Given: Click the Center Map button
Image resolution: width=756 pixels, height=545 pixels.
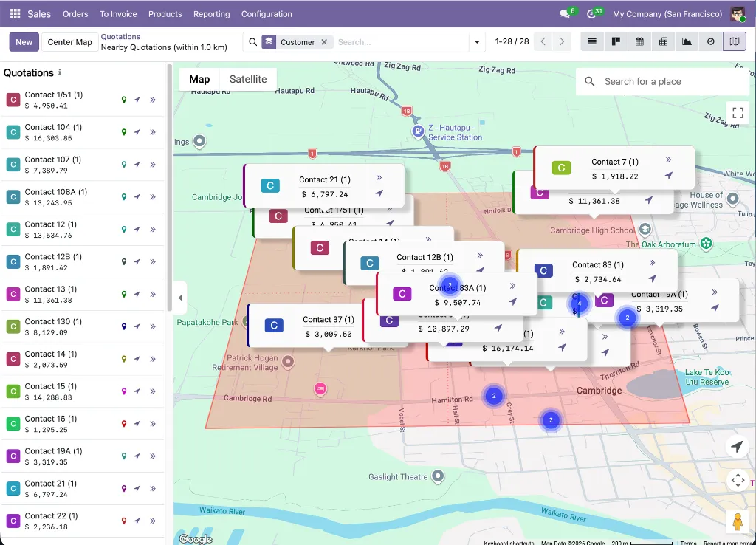Looking at the screenshot, I should (70, 42).
